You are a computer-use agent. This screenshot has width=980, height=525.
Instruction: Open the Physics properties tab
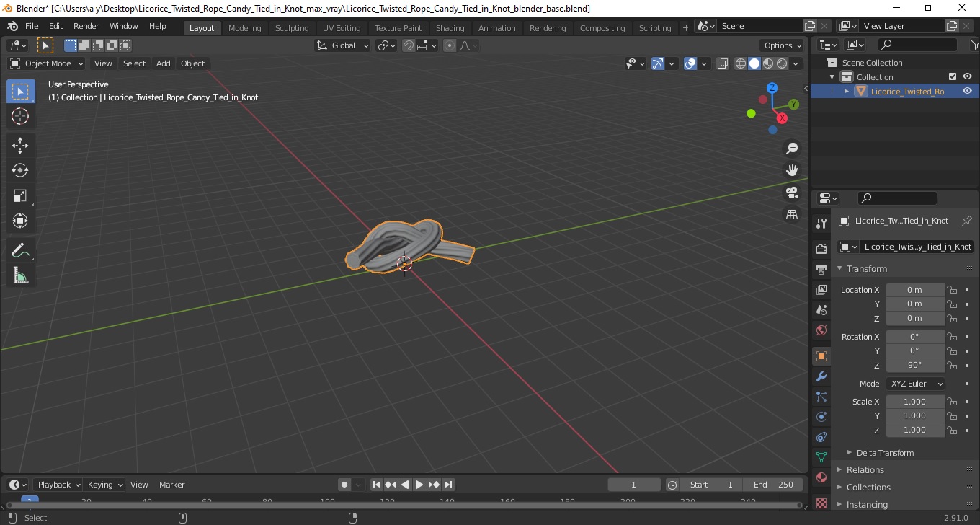point(821,417)
